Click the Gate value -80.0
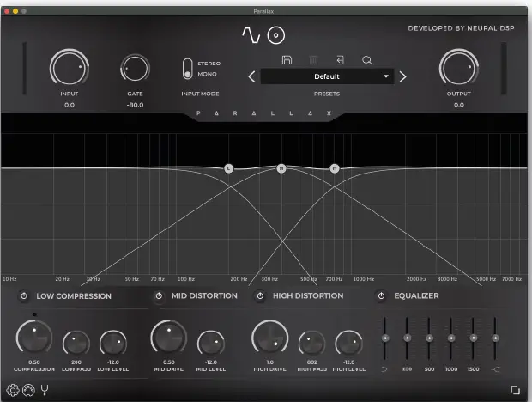 (x=135, y=105)
